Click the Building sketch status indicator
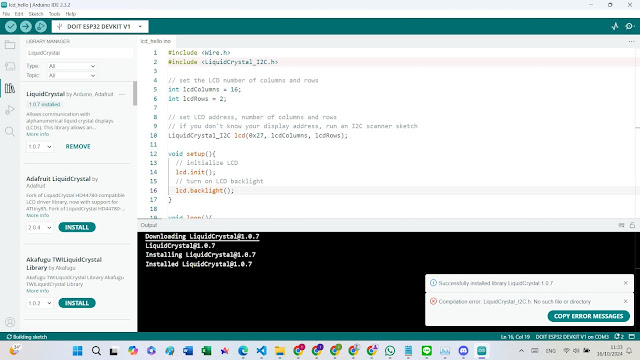The image size is (640, 360). (x=27, y=337)
